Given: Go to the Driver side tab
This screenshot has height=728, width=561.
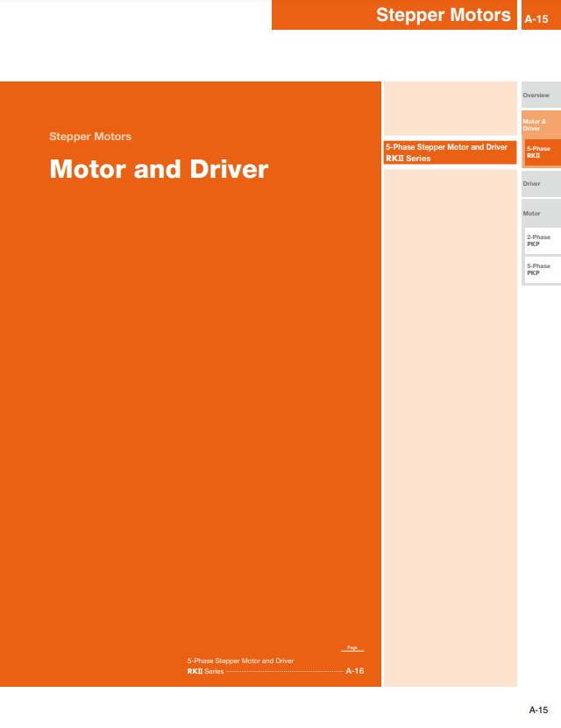Looking at the screenshot, I should point(541,183).
